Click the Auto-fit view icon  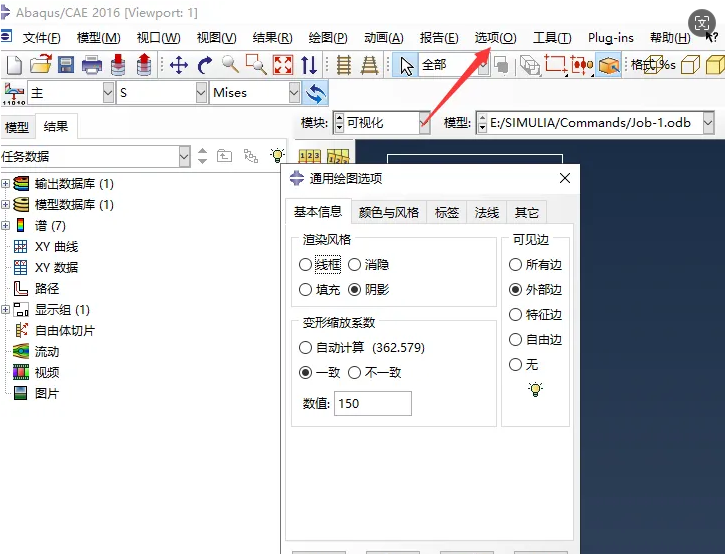coord(283,65)
